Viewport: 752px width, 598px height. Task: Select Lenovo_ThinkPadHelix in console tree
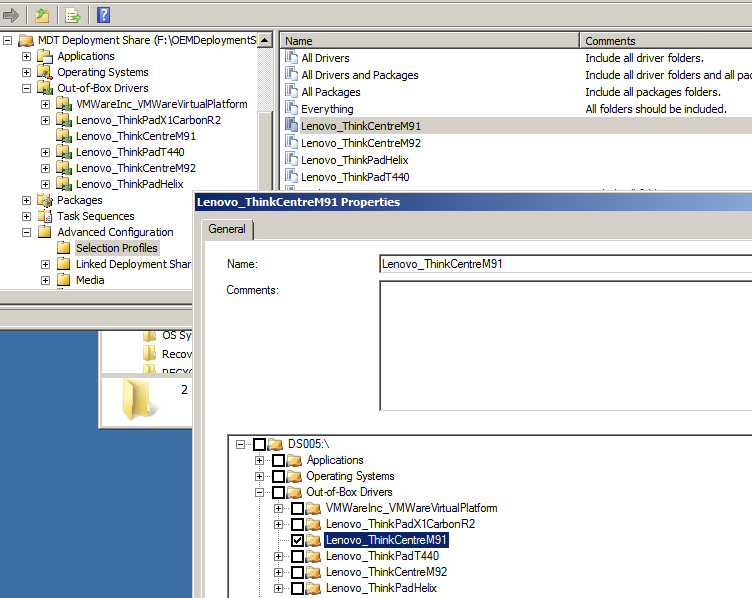point(129,184)
